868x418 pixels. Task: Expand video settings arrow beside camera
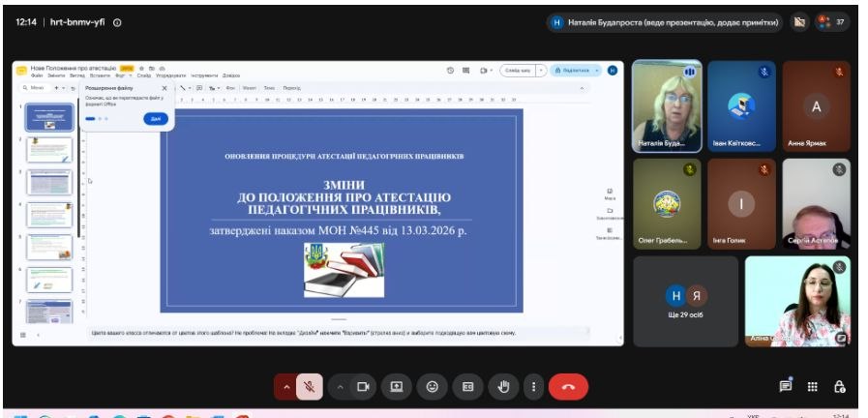[x=340, y=387]
